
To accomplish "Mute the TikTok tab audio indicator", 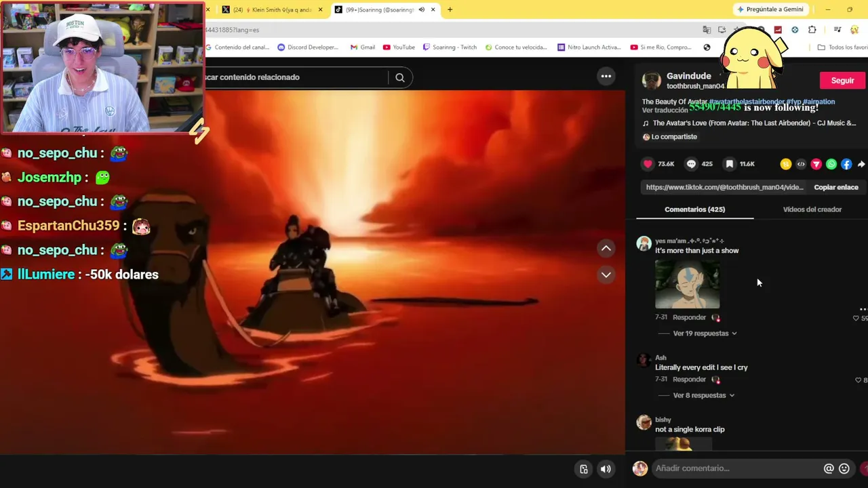I will [x=421, y=9].
